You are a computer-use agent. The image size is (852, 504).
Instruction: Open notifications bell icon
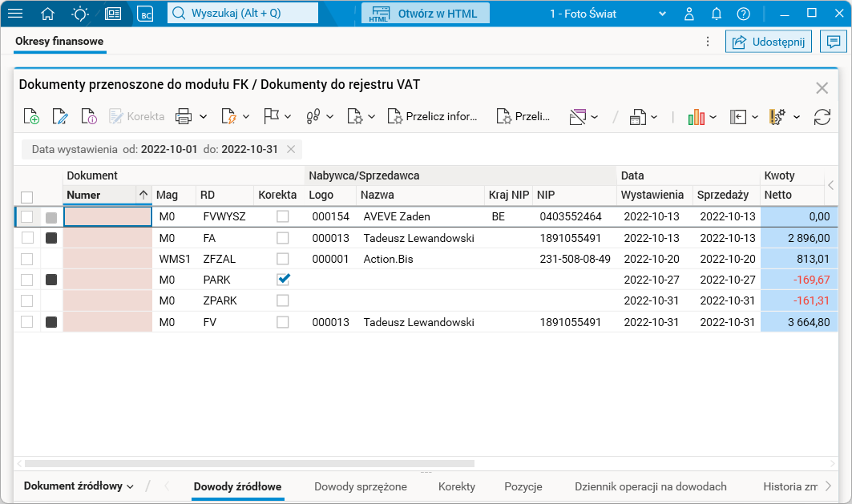[717, 14]
